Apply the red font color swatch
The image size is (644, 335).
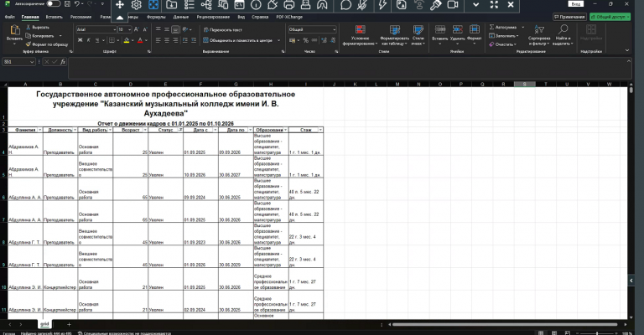(140, 40)
